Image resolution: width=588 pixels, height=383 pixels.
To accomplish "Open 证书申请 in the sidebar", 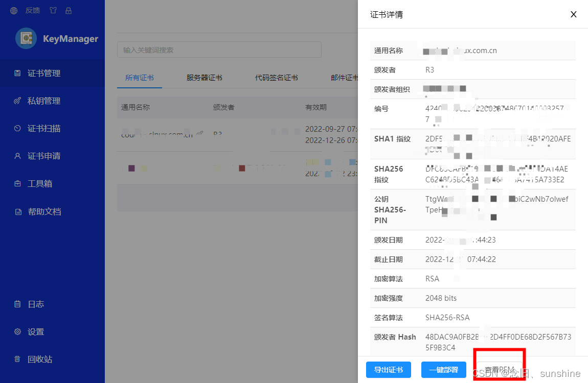I will point(44,156).
